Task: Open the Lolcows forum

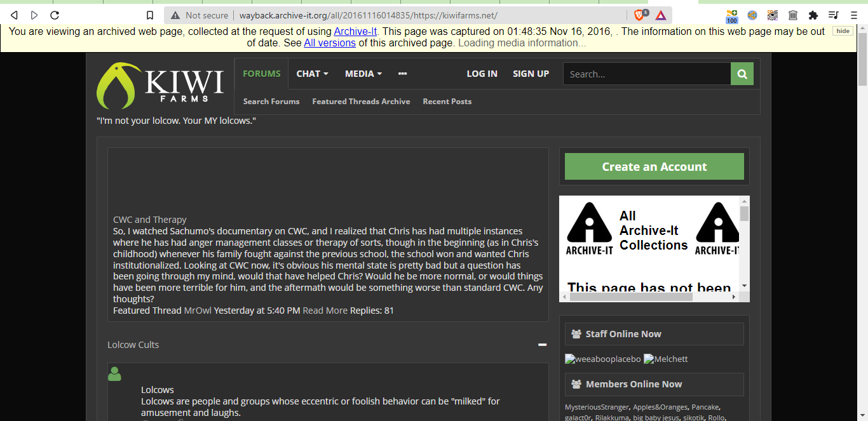Action: (x=158, y=390)
